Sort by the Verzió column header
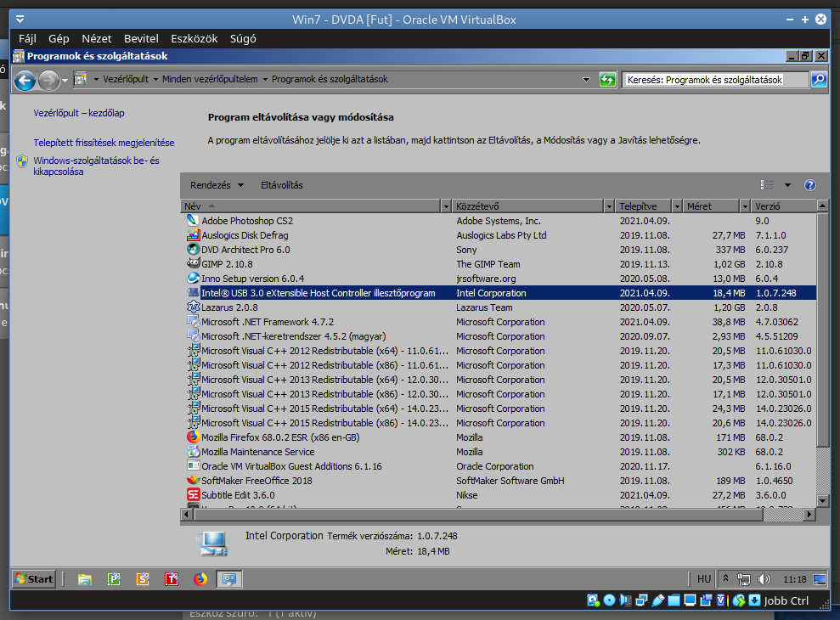 [x=783, y=206]
